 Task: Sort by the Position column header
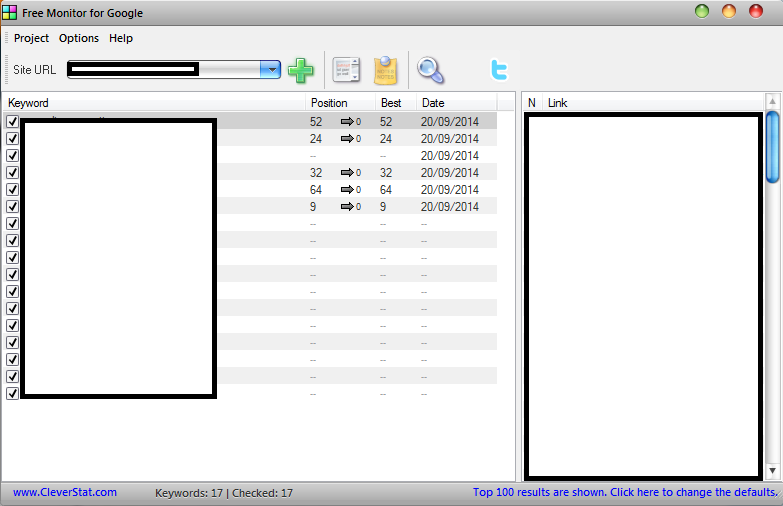pyautogui.click(x=341, y=103)
